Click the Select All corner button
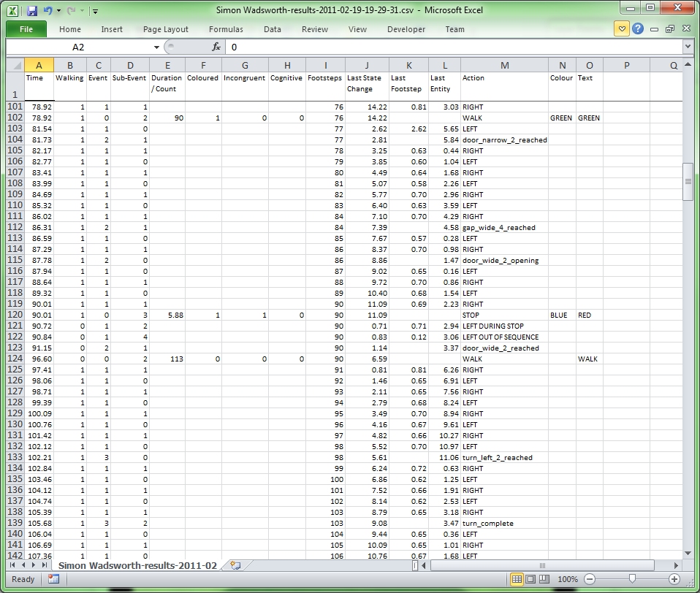The image size is (700, 593). click(15, 65)
